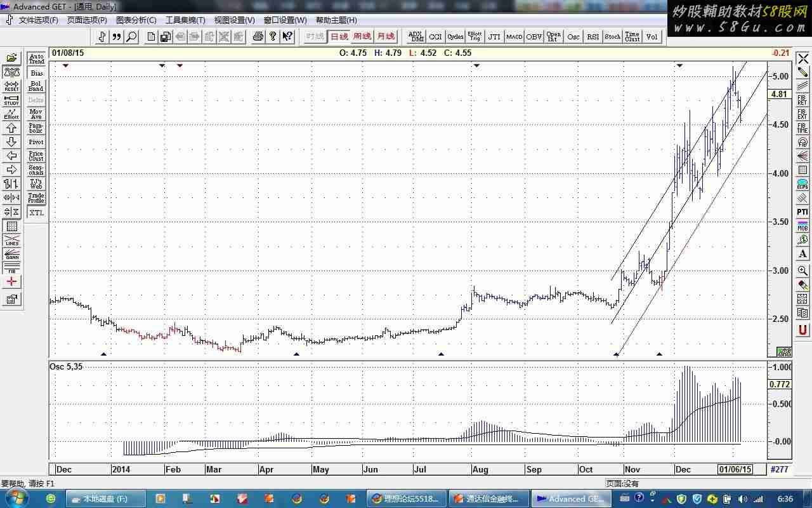Click the grid pattern tool icon

coord(11,227)
